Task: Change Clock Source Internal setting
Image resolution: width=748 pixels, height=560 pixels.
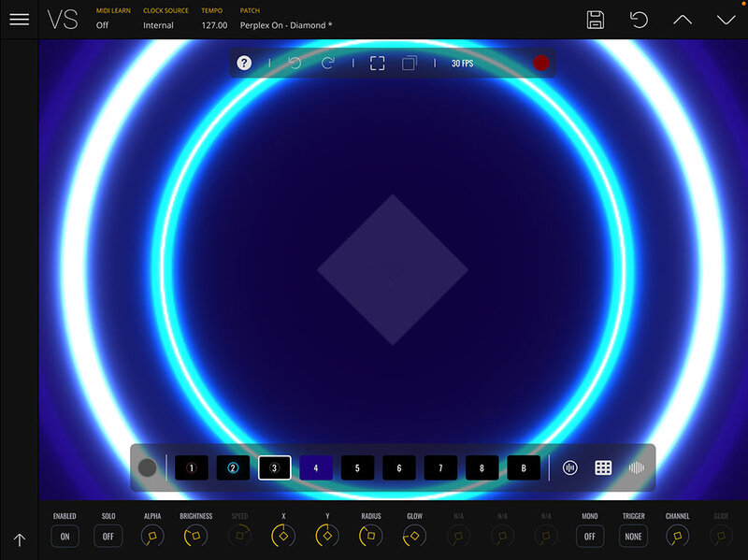Action: pos(165,19)
